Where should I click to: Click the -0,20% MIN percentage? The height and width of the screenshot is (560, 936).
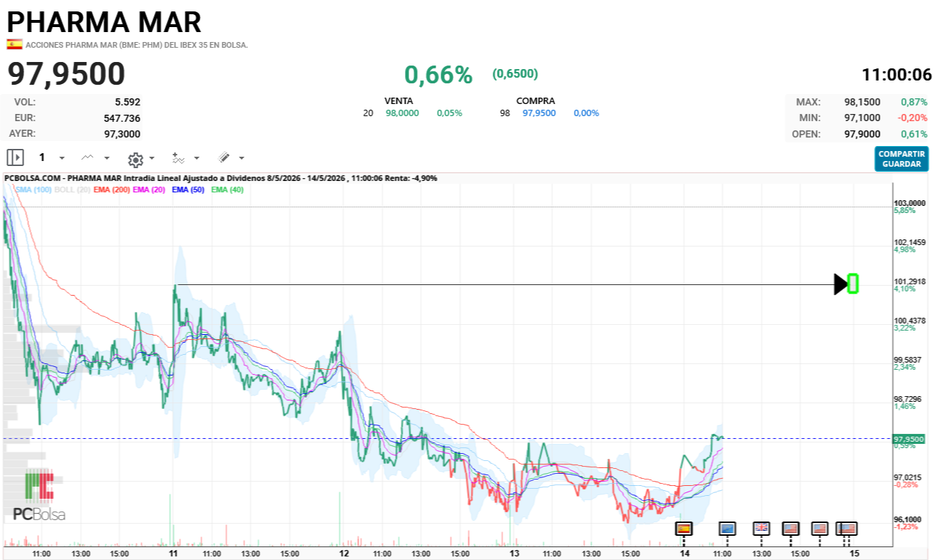coord(912,118)
